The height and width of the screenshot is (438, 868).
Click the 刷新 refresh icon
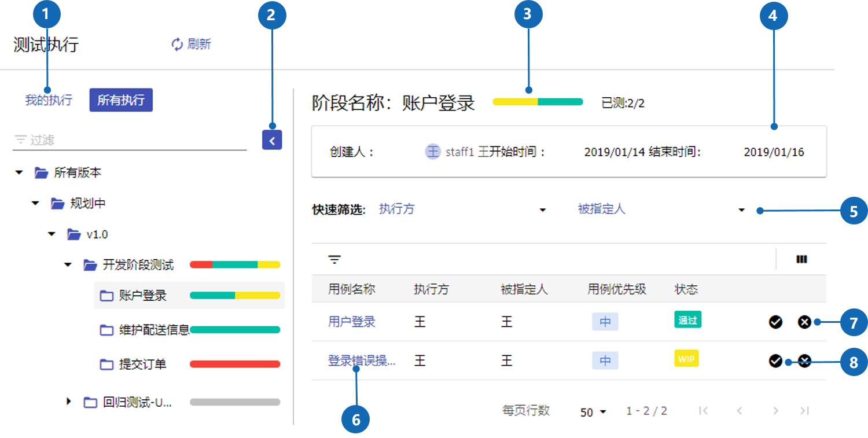[x=177, y=45]
